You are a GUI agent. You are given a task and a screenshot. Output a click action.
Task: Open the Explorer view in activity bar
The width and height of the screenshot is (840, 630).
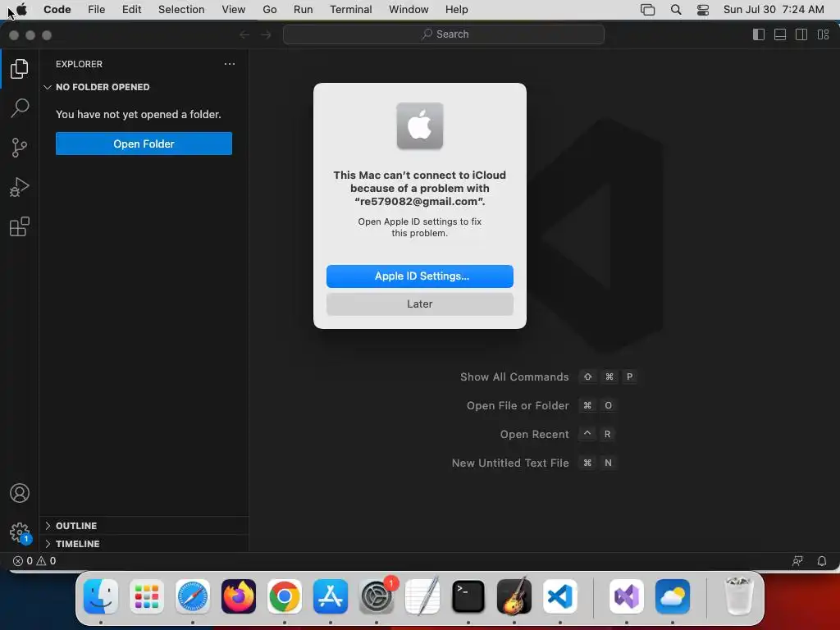[x=20, y=69]
